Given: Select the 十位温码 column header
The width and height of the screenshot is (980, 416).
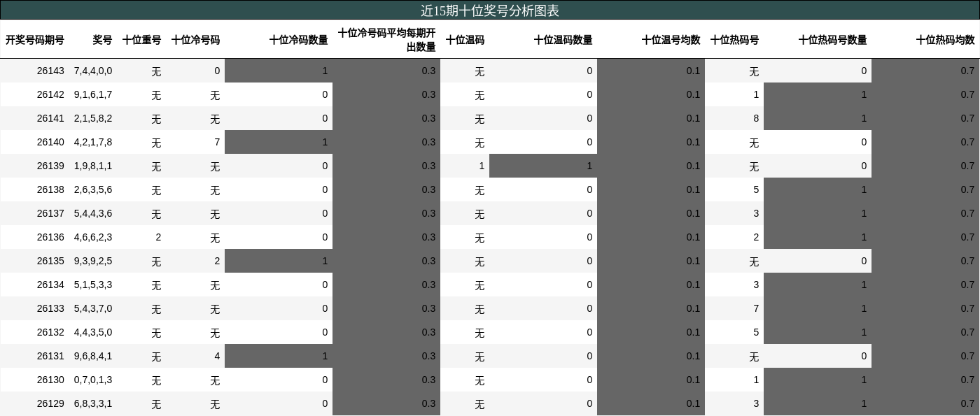Looking at the screenshot, I should pos(465,40).
